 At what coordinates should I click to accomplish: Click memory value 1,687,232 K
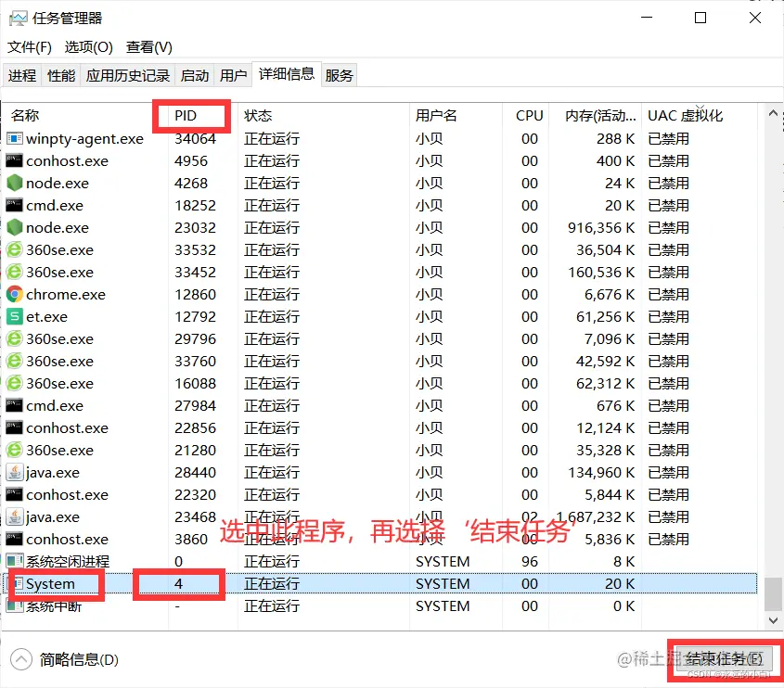[596, 516]
